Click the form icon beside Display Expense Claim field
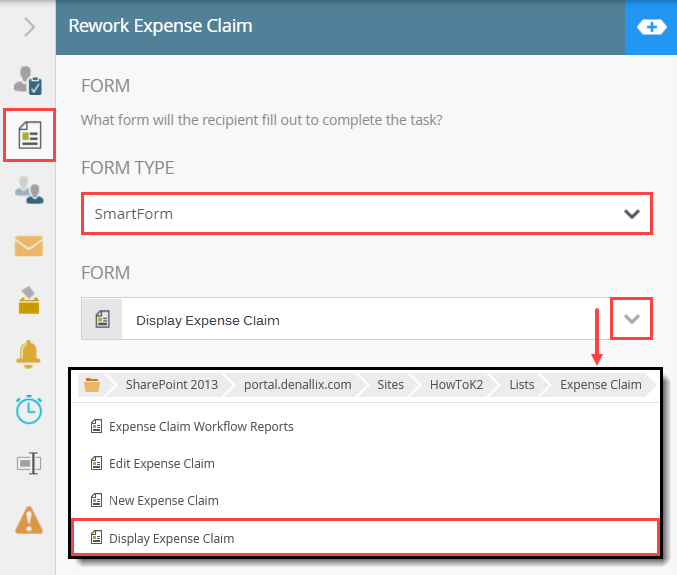This screenshot has width=677, height=575. tap(102, 319)
